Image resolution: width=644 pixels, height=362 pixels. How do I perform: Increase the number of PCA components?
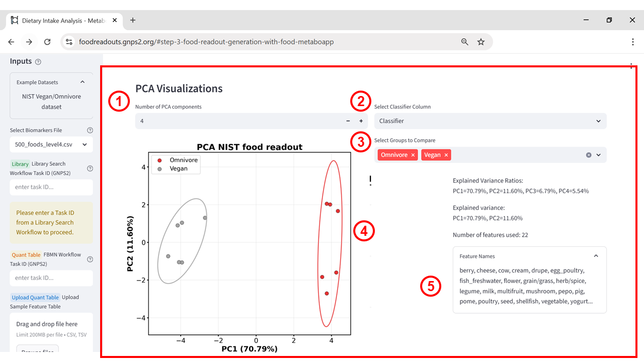(x=361, y=121)
